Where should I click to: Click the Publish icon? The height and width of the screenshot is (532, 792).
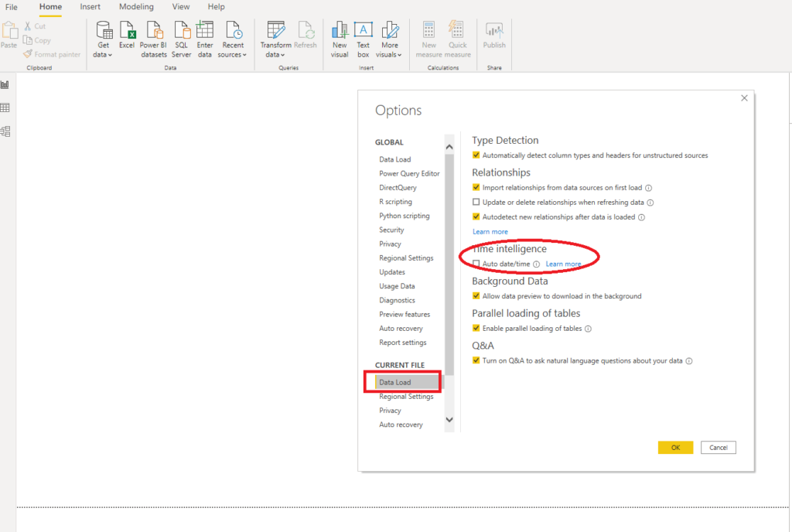click(x=494, y=30)
